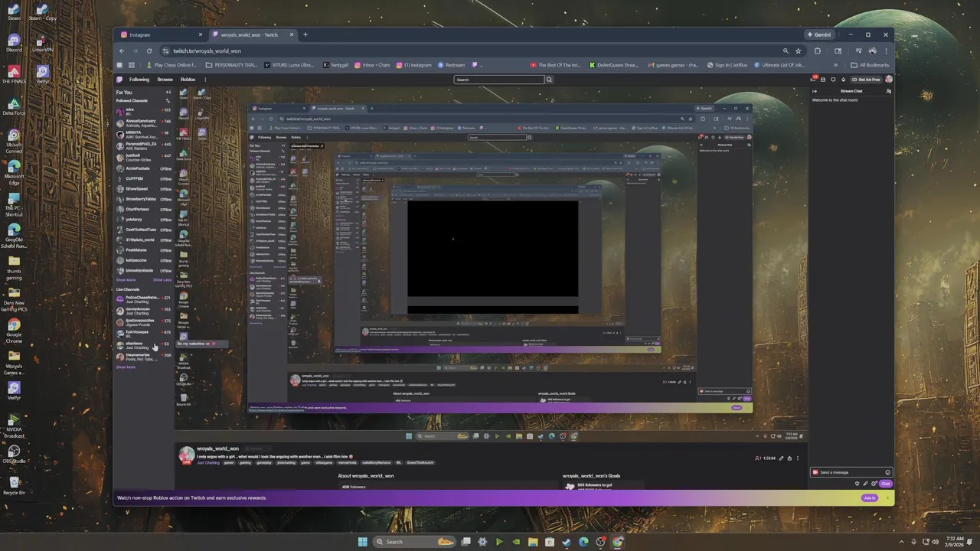Open NVIDIA Broadcast desktop icon
This screenshot has width=980, height=551.
(x=14, y=426)
